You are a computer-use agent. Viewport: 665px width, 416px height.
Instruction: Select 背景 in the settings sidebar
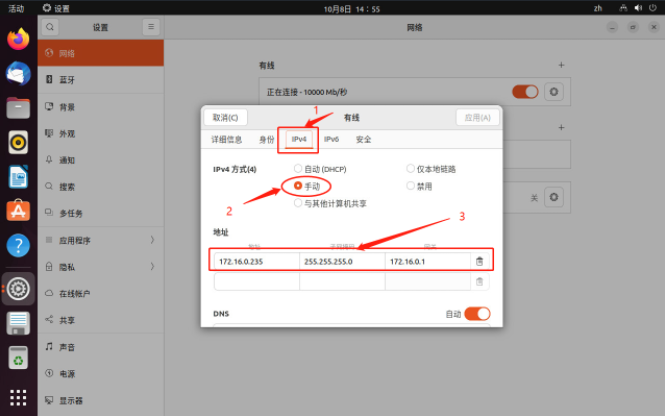(x=101, y=107)
